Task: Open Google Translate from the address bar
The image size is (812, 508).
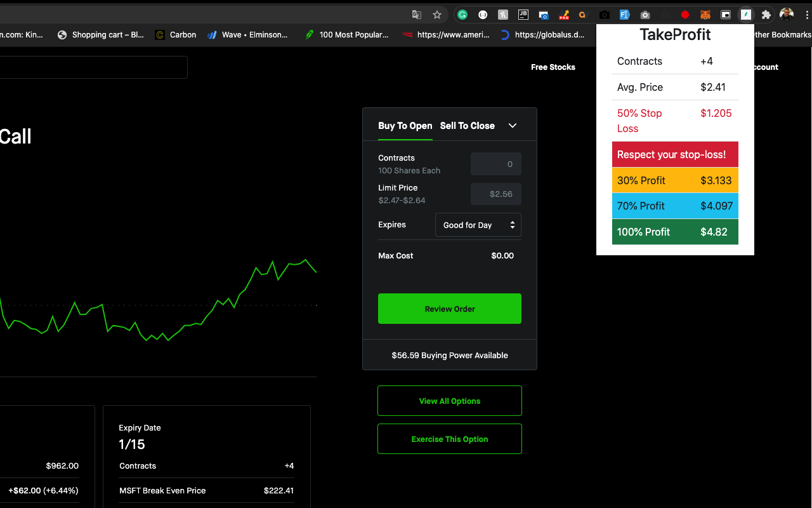Action: pyautogui.click(x=416, y=14)
